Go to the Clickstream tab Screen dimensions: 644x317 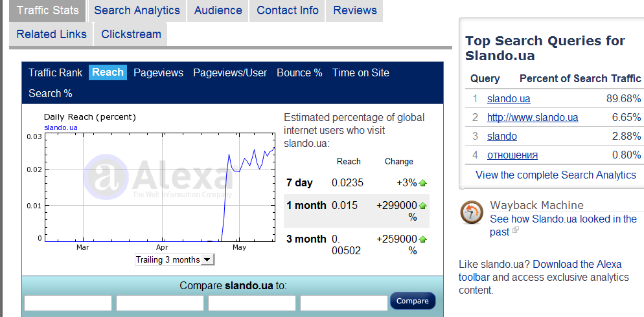click(x=130, y=34)
